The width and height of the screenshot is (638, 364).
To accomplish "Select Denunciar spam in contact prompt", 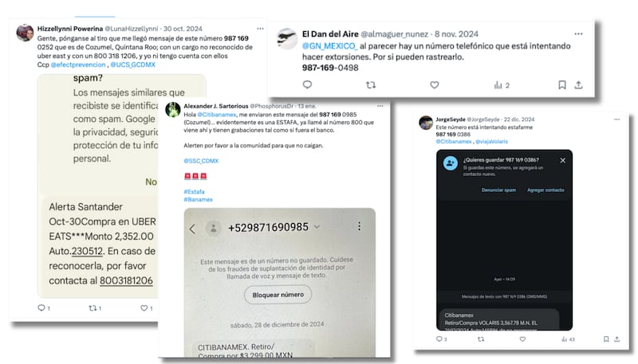I will [x=498, y=190].
